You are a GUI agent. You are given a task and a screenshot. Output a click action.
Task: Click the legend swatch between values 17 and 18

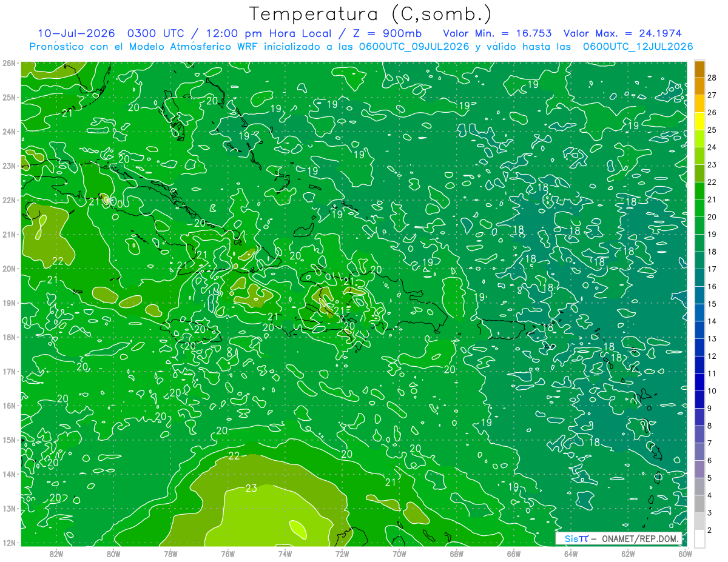click(x=699, y=260)
